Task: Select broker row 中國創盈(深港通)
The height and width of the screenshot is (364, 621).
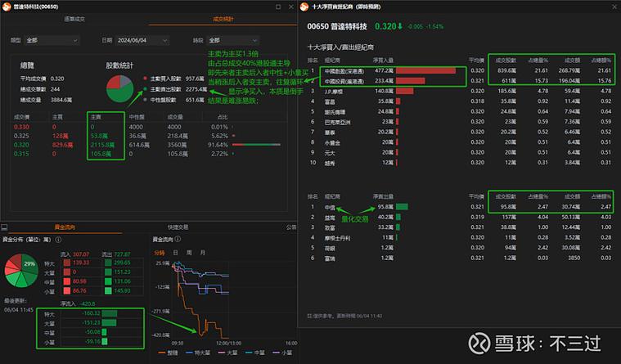Action: click(460, 70)
